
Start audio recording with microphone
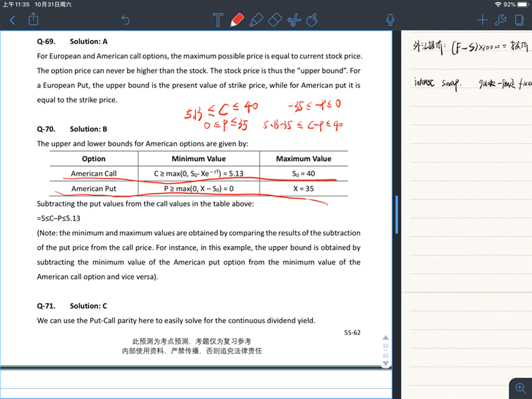(x=390, y=20)
